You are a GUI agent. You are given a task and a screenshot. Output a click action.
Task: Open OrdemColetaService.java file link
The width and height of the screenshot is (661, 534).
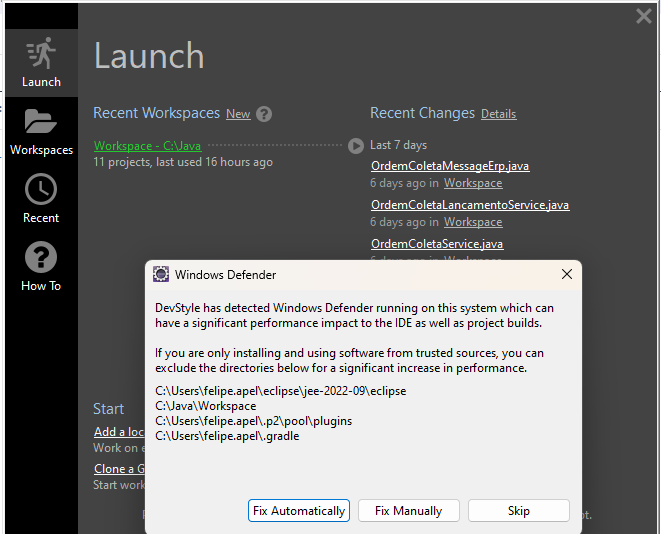click(x=437, y=244)
